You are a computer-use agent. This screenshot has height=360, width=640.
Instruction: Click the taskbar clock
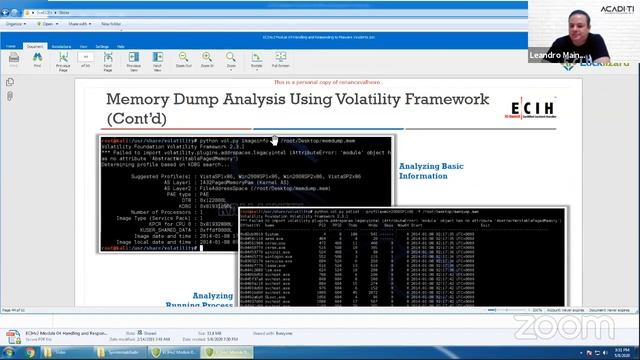[x=622, y=353]
